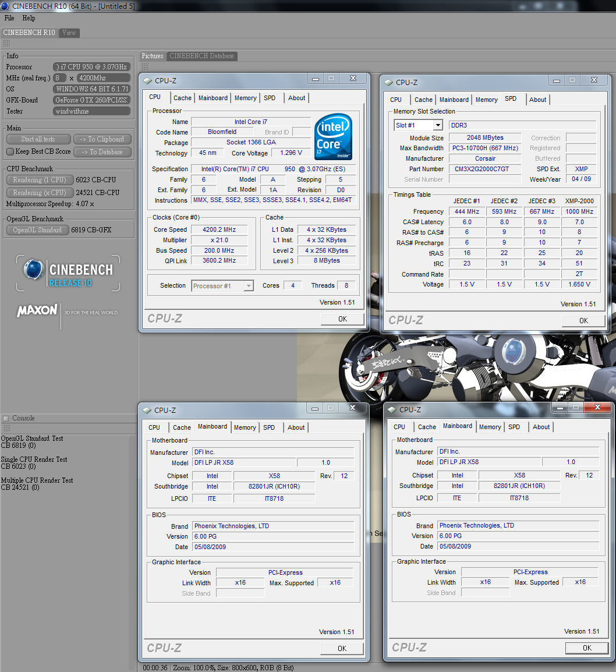Switch to the View tab
Screen dimensions: 616x672
tap(69, 33)
